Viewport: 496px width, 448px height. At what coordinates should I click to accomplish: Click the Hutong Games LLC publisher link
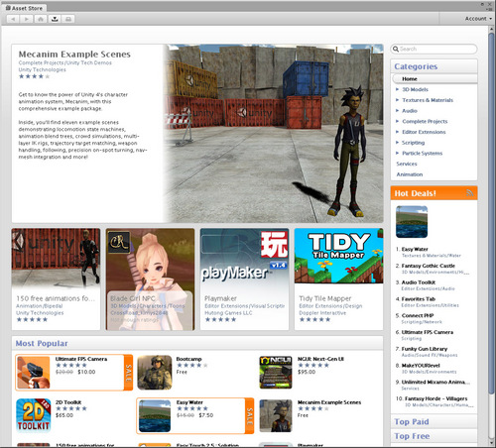228,313
